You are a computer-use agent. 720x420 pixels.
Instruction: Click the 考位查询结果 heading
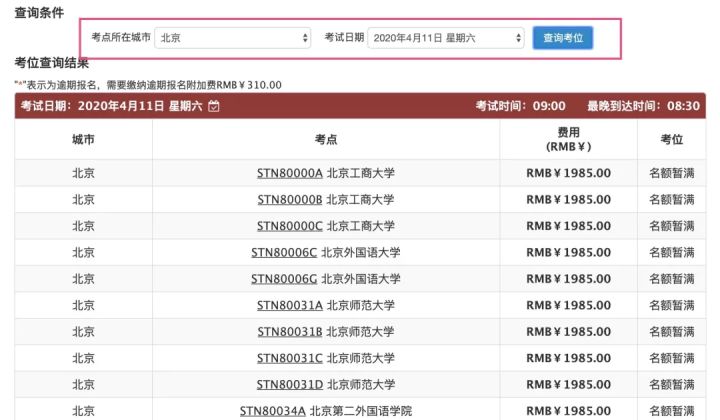click(51, 62)
